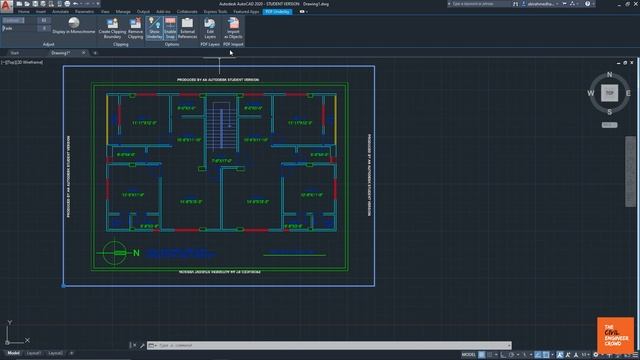The image size is (640, 360).
Task: Click the status bar customization menu icon
Action: click(x=635, y=355)
